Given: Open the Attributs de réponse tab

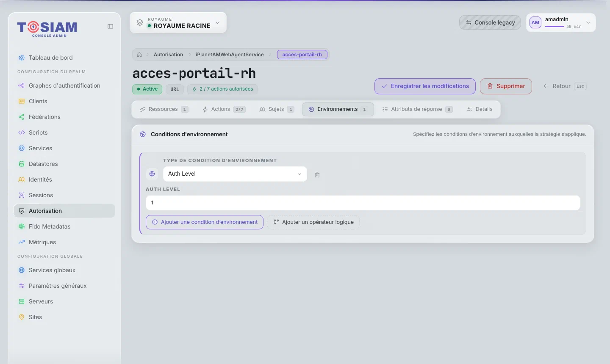Looking at the screenshot, I should pyautogui.click(x=417, y=109).
